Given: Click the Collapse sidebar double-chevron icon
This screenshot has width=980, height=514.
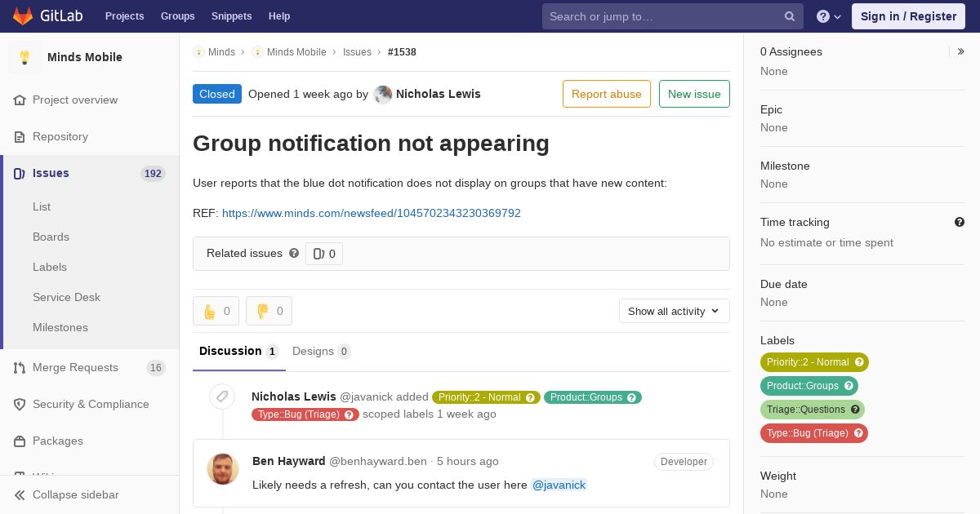Looking at the screenshot, I should (x=20, y=494).
